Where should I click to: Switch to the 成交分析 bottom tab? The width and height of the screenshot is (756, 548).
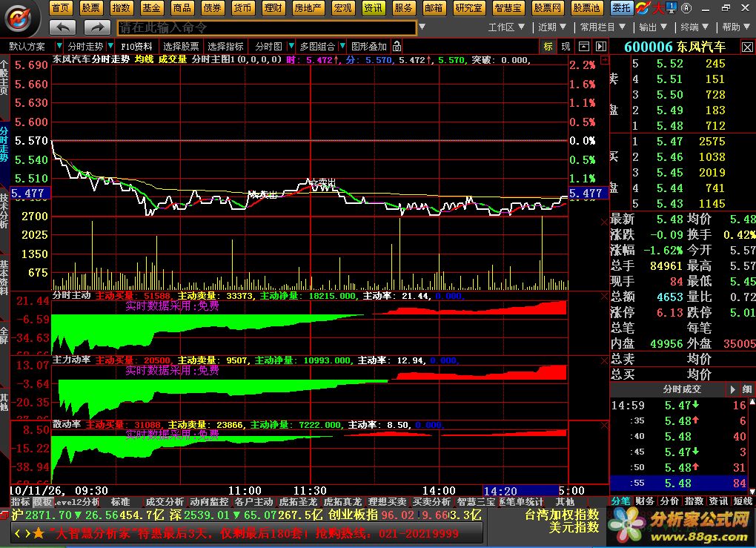pyautogui.click(x=165, y=502)
